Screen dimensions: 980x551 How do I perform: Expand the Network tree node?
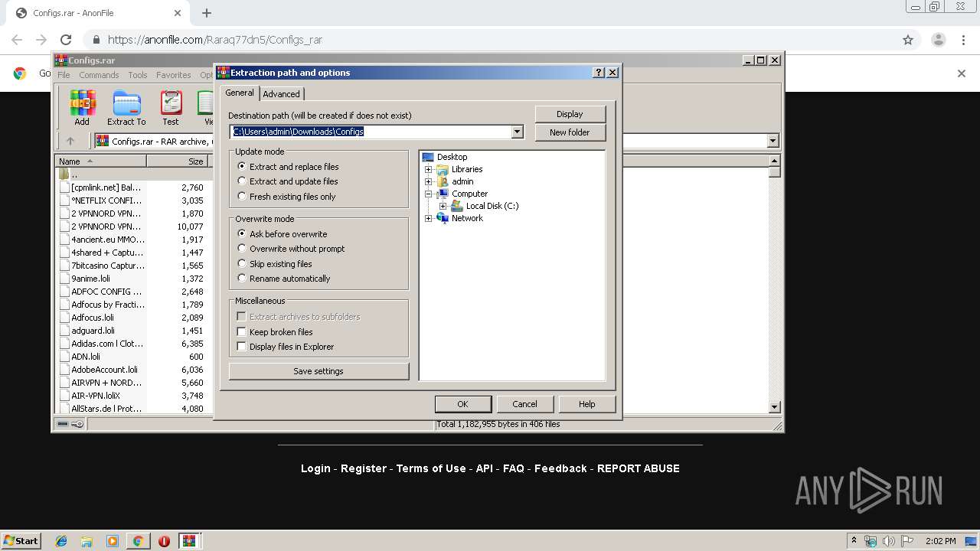click(428, 218)
